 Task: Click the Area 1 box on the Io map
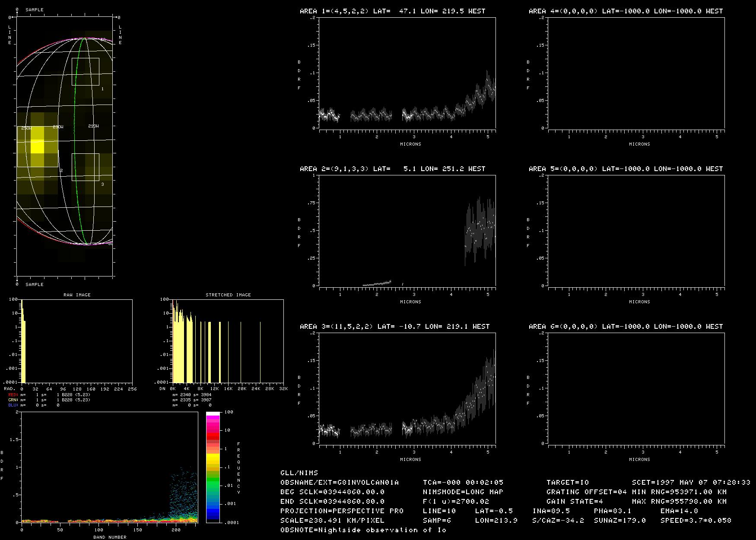pos(86,71)
